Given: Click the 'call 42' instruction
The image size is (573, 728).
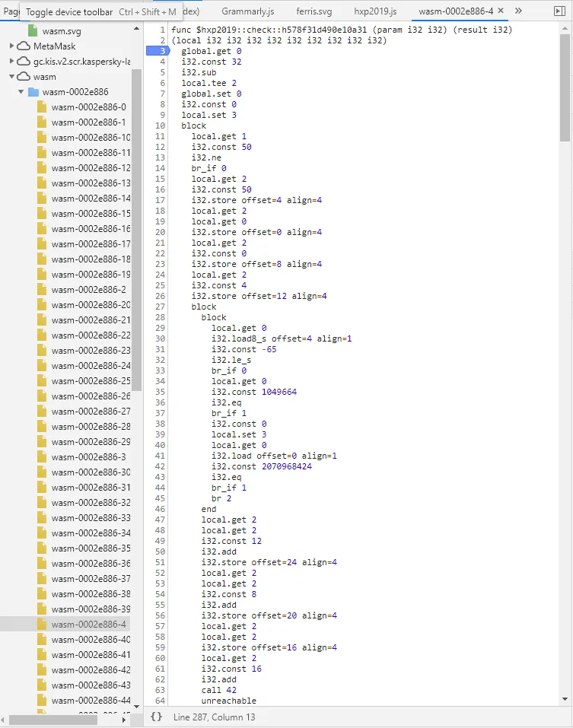Looking at the screenshot, I should tap(218, 690).
